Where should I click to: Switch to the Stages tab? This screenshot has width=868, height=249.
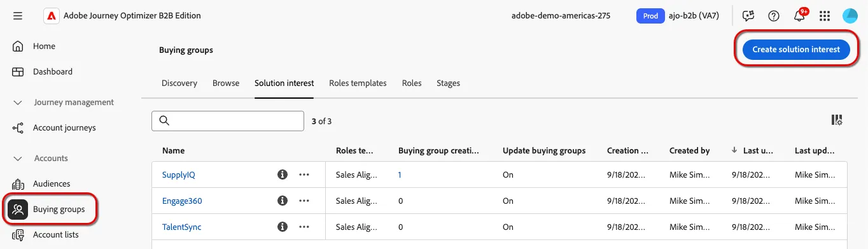[x=448, y=83]
